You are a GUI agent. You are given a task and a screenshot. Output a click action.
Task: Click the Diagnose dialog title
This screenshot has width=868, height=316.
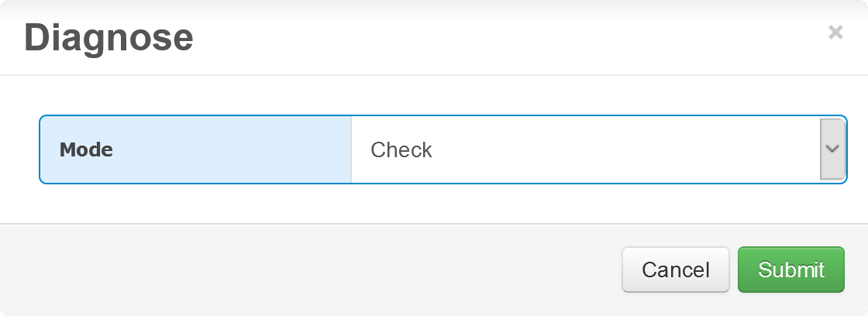[x=108, y=37]
